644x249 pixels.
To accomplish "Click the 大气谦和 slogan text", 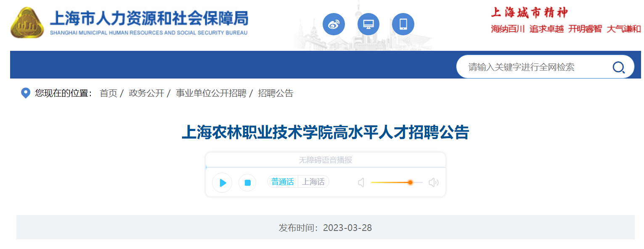I will click(624, 29).
